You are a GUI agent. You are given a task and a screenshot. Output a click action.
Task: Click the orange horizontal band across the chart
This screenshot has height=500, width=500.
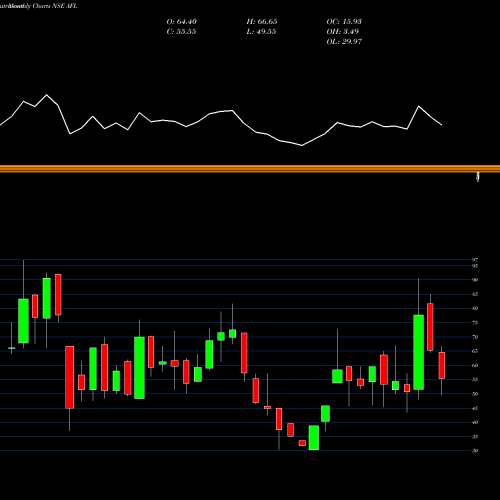coord(250,169)
